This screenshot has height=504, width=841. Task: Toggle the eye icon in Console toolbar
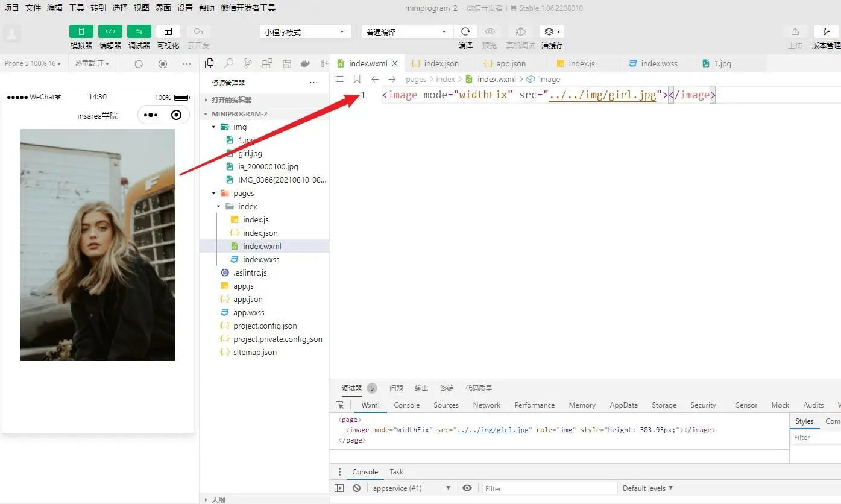click(x=467, y=488)
